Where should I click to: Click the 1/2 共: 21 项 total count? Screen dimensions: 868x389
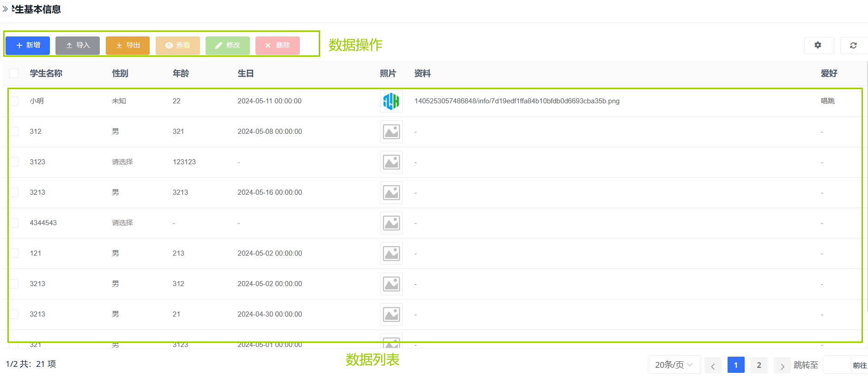coord(31,364)
